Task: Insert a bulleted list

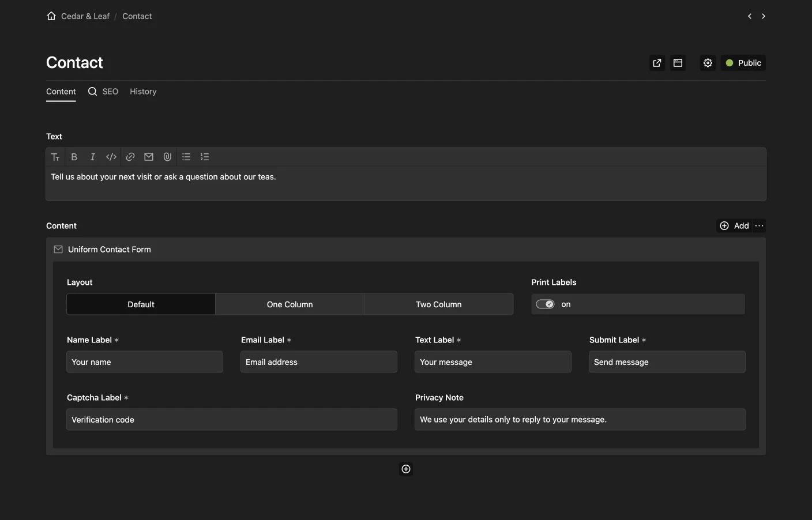Action: coord(186,157)
